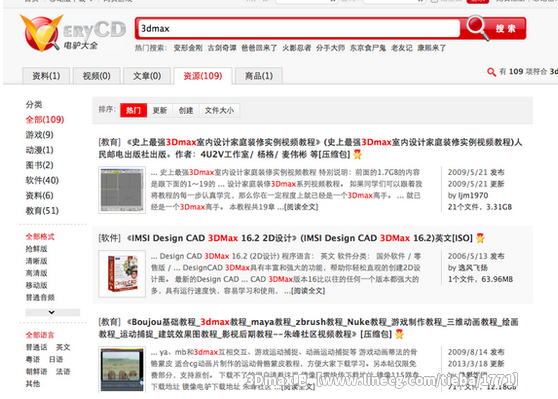Filter by language 普通话
558x399 pixels.
[x=36, y=347]
